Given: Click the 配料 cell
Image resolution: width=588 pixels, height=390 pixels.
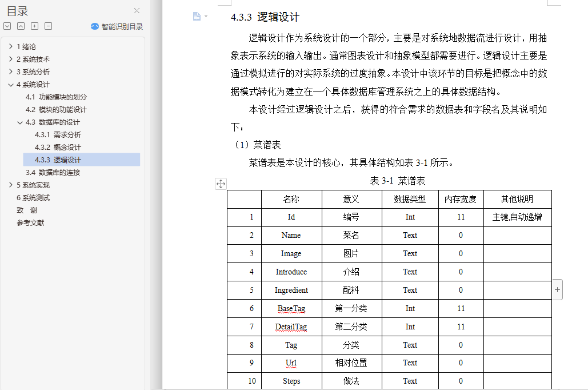Looking at the screenshot, I should tap(352, 290).
